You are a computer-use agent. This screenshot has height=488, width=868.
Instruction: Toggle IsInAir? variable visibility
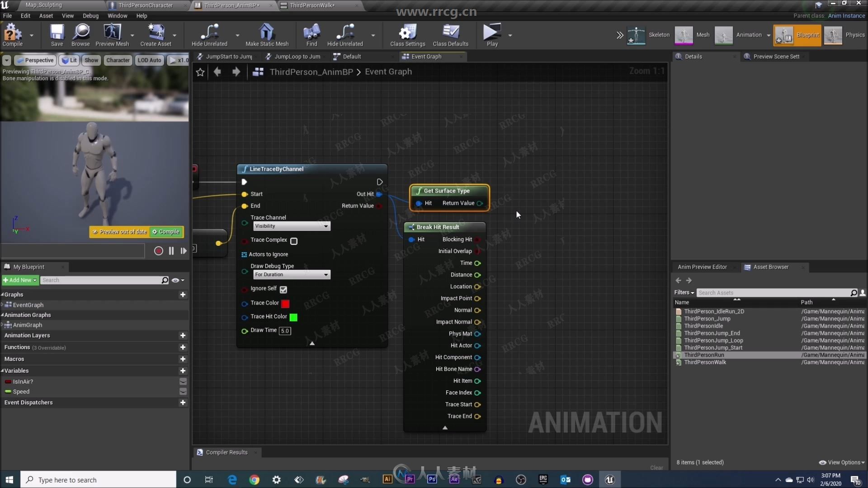[x=183, y=382]
